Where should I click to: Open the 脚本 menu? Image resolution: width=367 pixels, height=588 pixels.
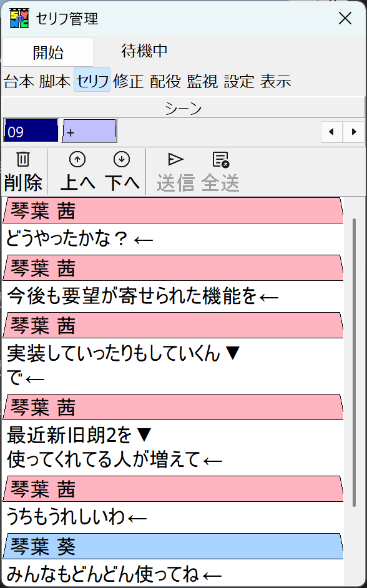coord(55,81)
